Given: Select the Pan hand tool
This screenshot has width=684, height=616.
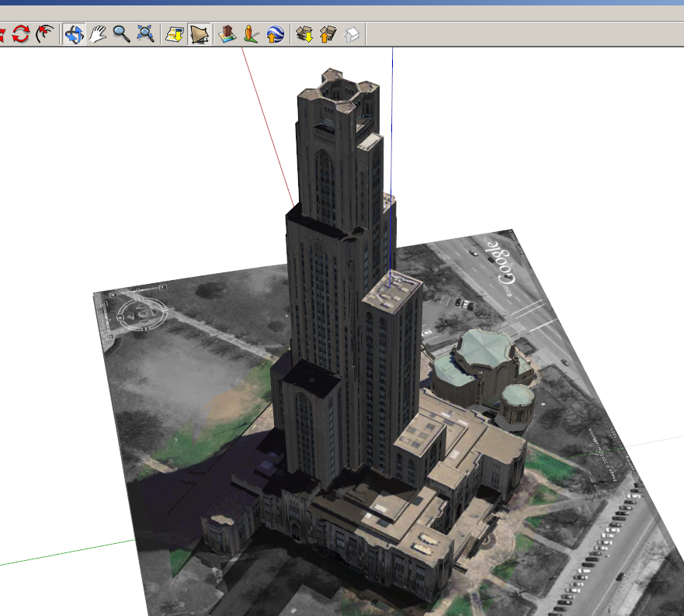Looking at the screenshot, I should point(98,33).
